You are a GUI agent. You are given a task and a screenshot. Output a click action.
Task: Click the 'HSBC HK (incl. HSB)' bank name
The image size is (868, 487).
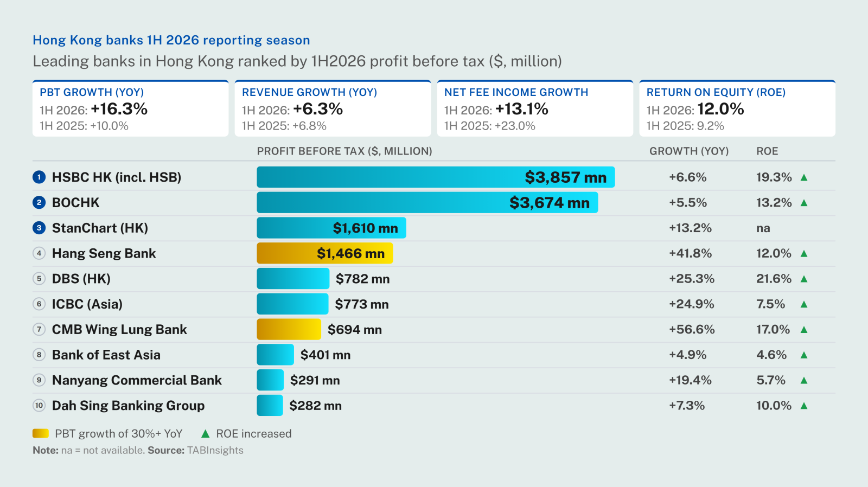[x=117, y=177]
